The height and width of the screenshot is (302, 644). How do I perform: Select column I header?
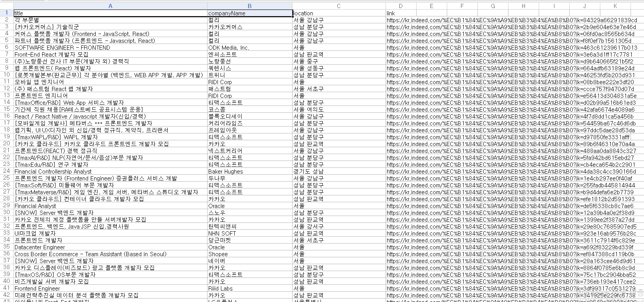pyautogui.click(x=554, y=6)
